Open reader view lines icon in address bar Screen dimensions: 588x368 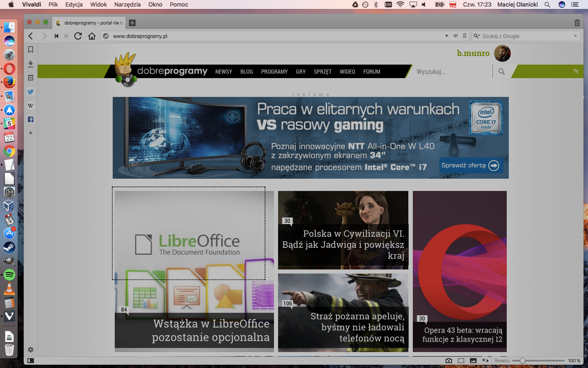click(456, 36)
